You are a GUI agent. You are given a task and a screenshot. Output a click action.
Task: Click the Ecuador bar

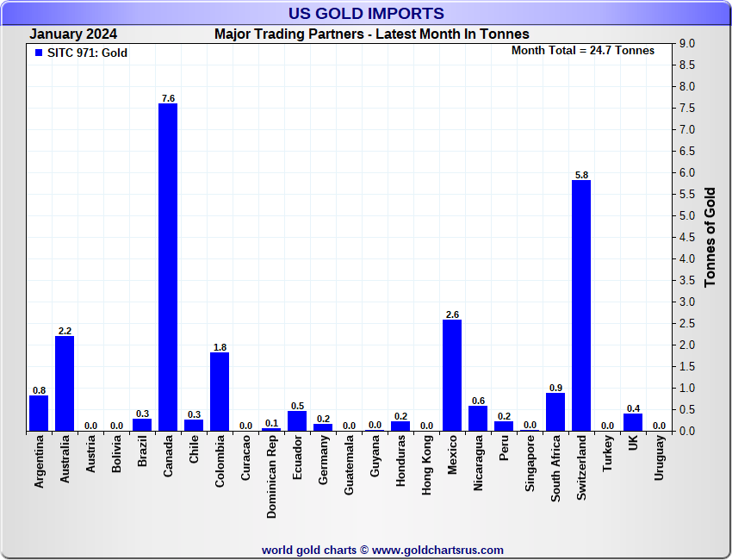tap(297, 420)
